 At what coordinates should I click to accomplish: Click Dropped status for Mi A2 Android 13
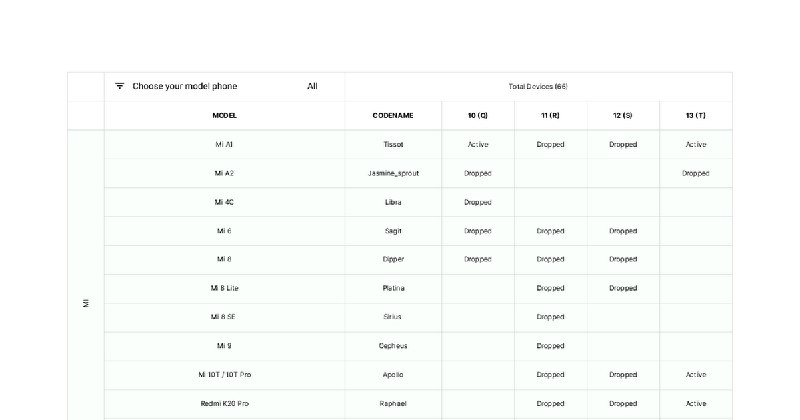click(x=695, y=174)
